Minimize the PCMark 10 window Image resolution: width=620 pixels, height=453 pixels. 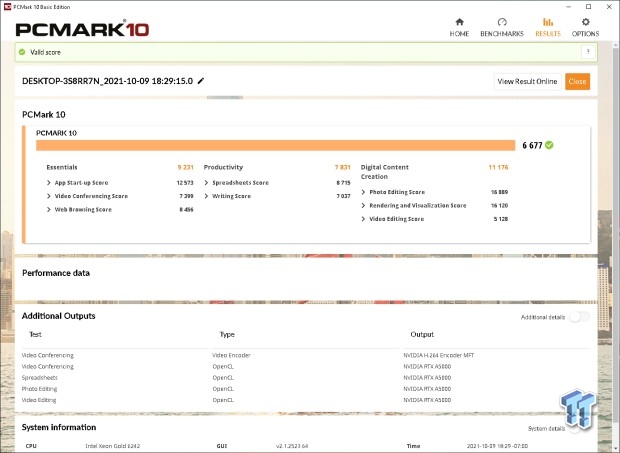(568, 7)
